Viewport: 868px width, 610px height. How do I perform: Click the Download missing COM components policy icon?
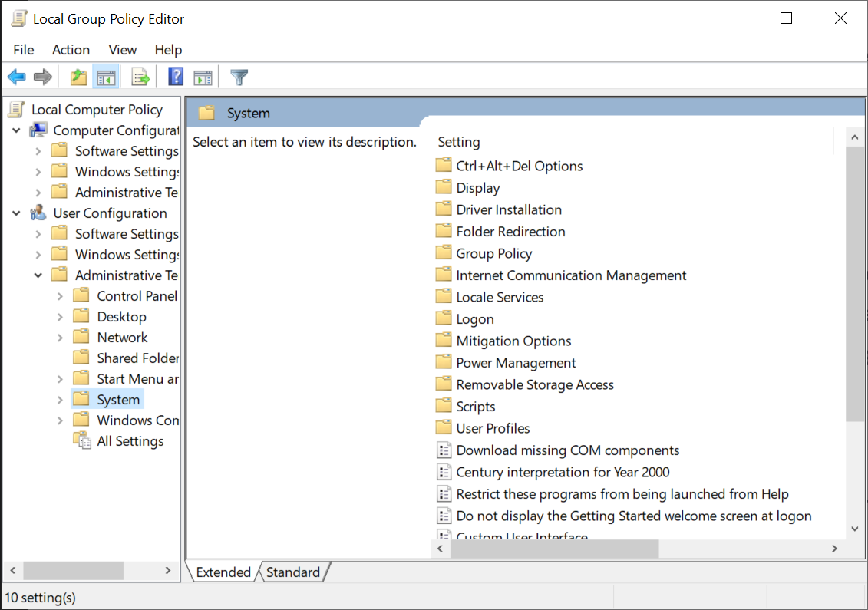(x=444, y=450)
